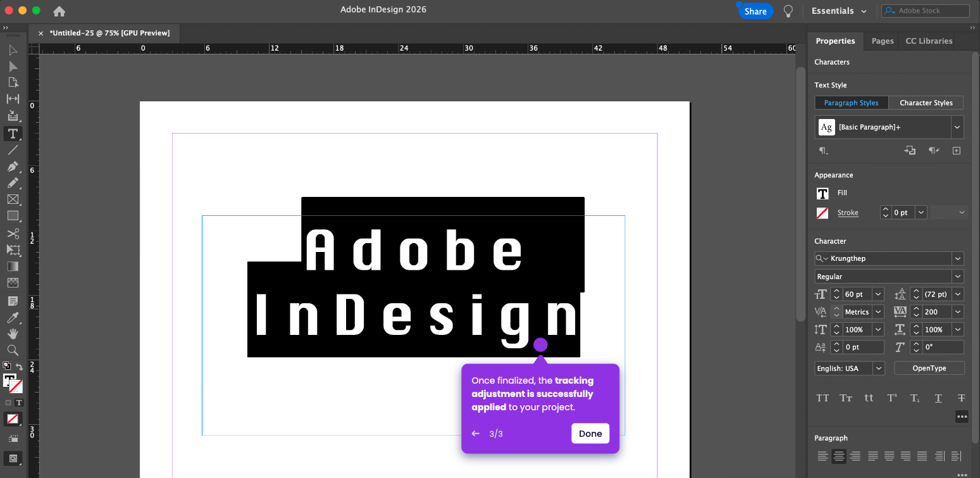Select the Rectangle tool
The image size is (980, 478).
(x=13, y=216)
